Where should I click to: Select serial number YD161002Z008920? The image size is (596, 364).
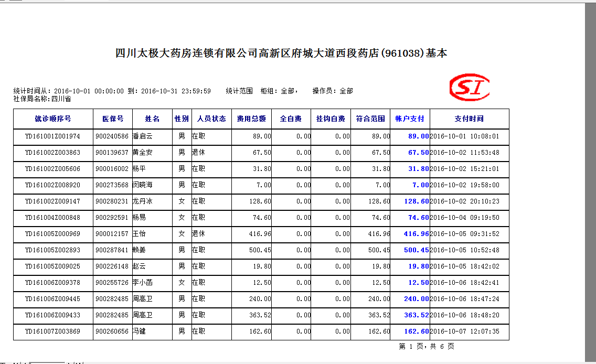53,185
